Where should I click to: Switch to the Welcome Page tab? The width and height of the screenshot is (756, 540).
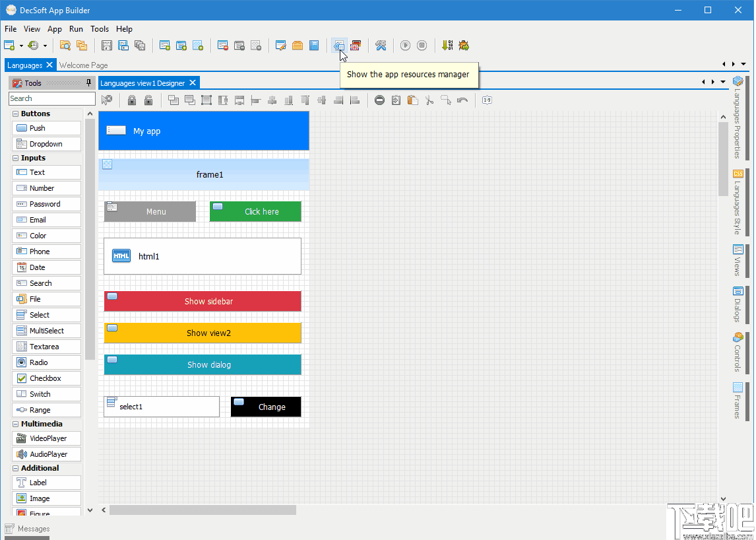click(x=83, y=65)
